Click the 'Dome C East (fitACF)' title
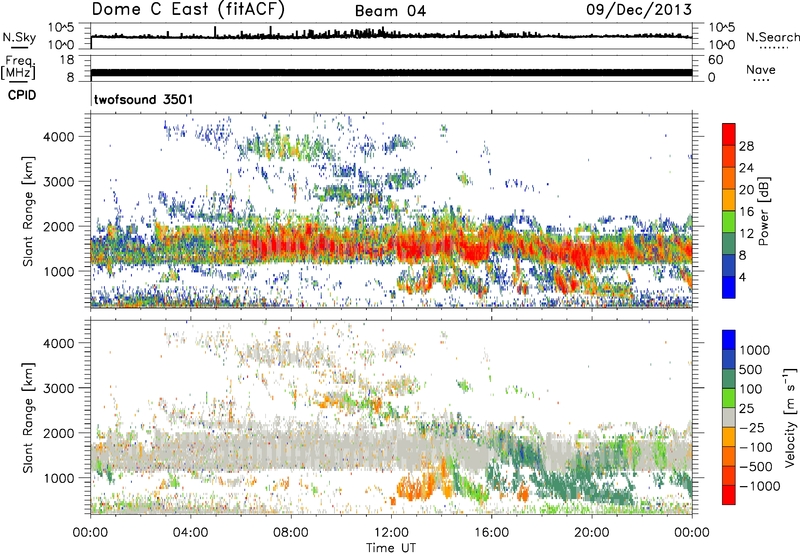Image resolution: width=800 pixels, height=554 pixels. pyautogui.click(x=188, y=10)
